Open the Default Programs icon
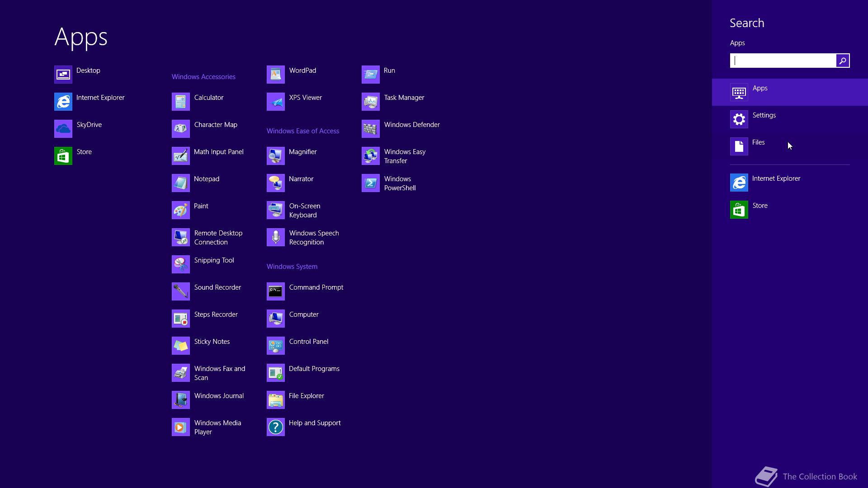Image resolution: width=868 pixels, height=488 pixels. (276, 373)
